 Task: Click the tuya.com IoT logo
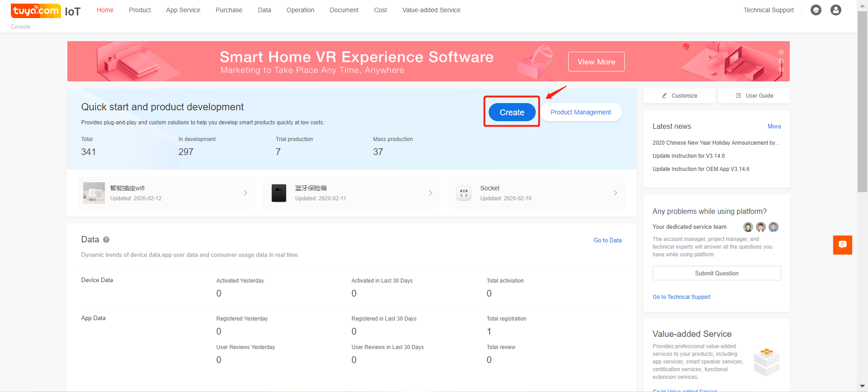click(45, 11)
